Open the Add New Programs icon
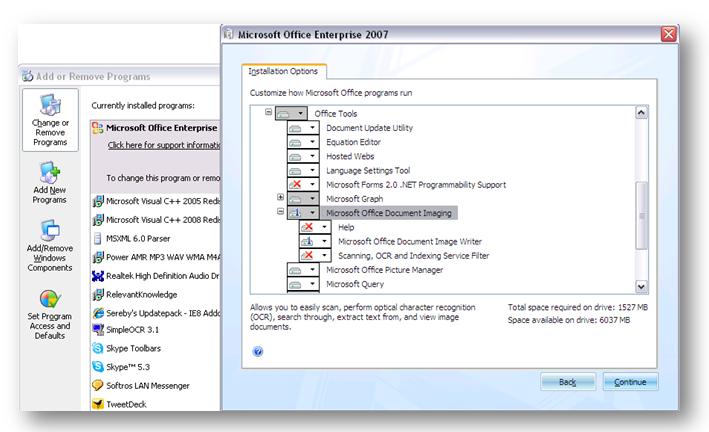709x432 pixels. coord(50,172)
